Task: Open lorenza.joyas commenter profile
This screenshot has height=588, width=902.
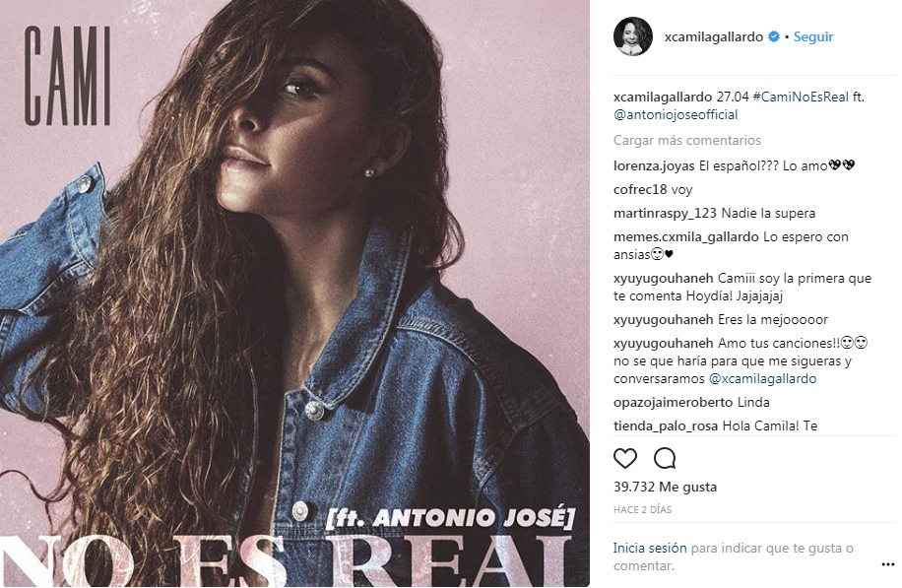Action: point(654,166)
